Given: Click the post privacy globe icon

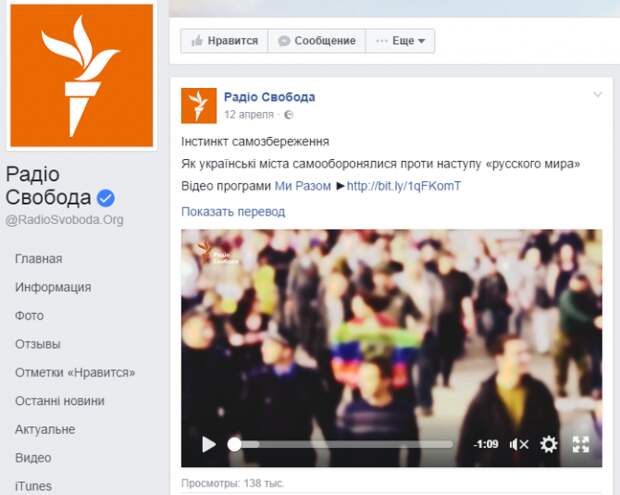Looking at the screenshot, I should pyautogui.click(x=289, y=115).
